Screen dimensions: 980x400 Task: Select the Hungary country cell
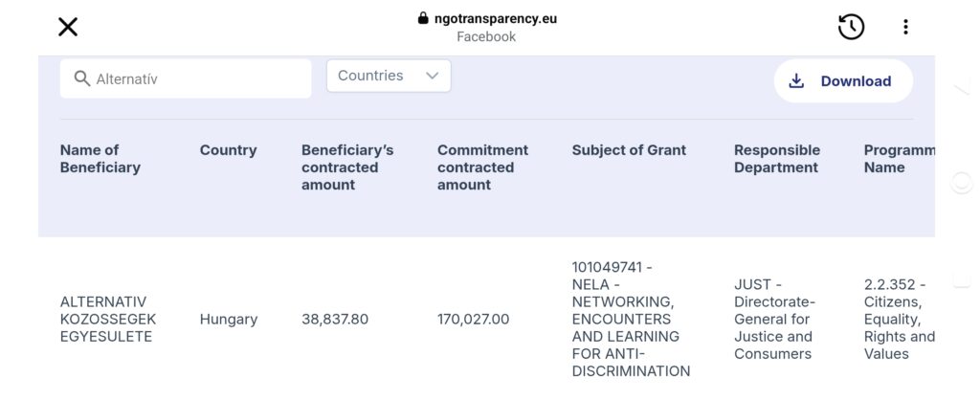229,320
